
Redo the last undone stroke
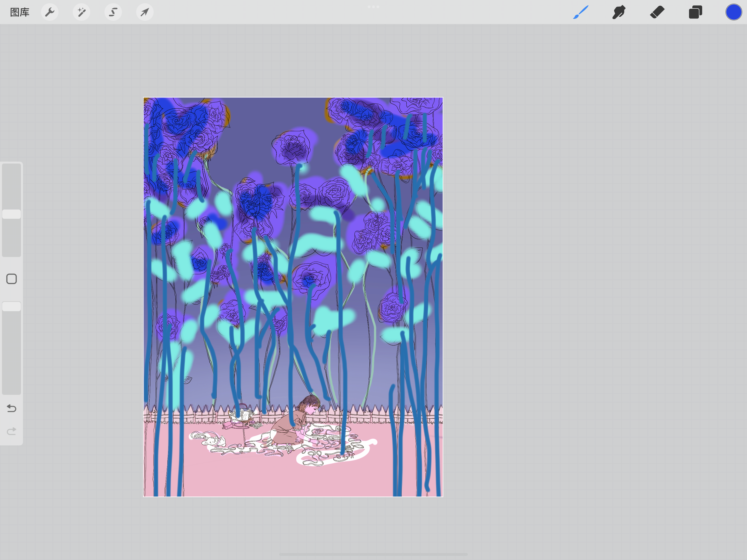11,431
